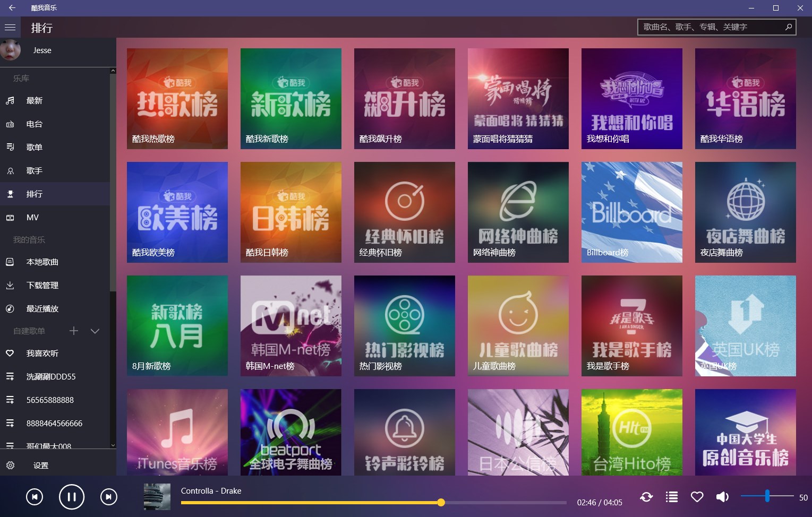This screenshot has height=517, width=812.
Task: Open 本地歌曲 local songs
Action: (x=55, y=262)
